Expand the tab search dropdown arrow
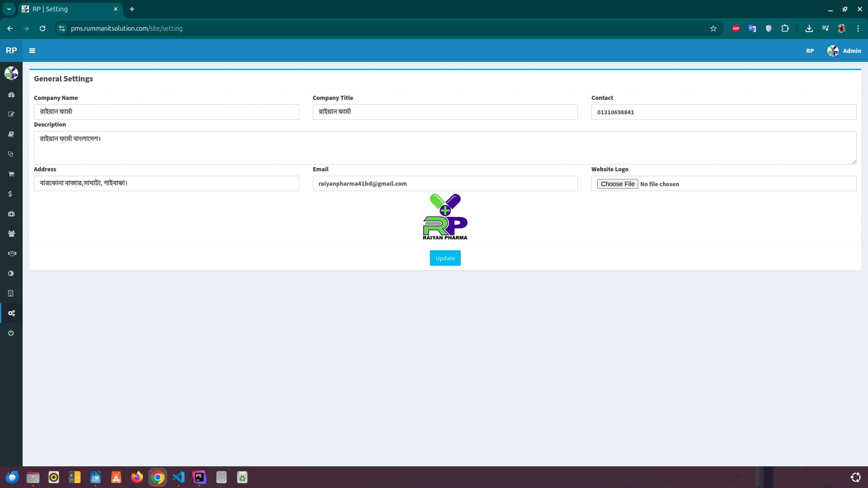 click(9, 9)
